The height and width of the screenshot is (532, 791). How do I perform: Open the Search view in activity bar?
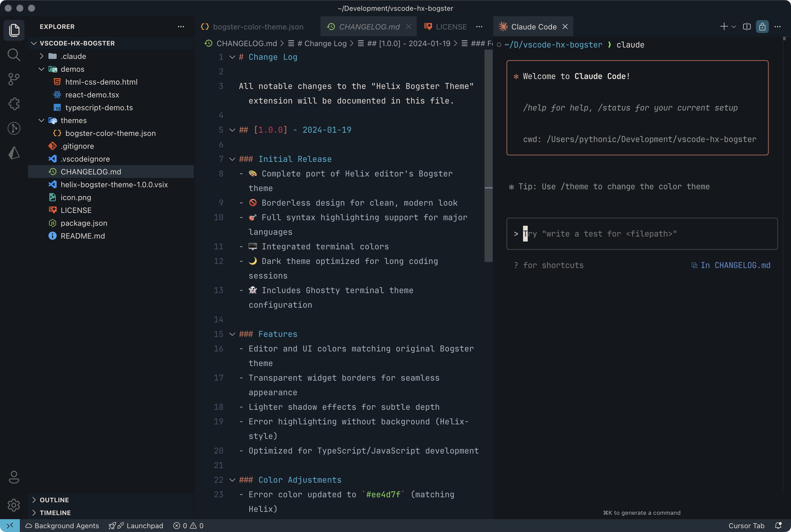(x=14, y=55)
